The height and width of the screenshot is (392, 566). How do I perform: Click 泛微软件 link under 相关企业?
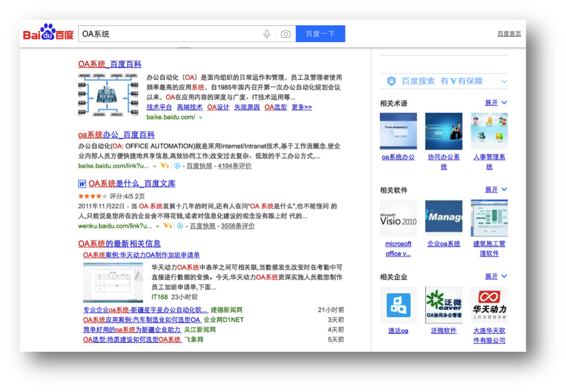[444, 331]
